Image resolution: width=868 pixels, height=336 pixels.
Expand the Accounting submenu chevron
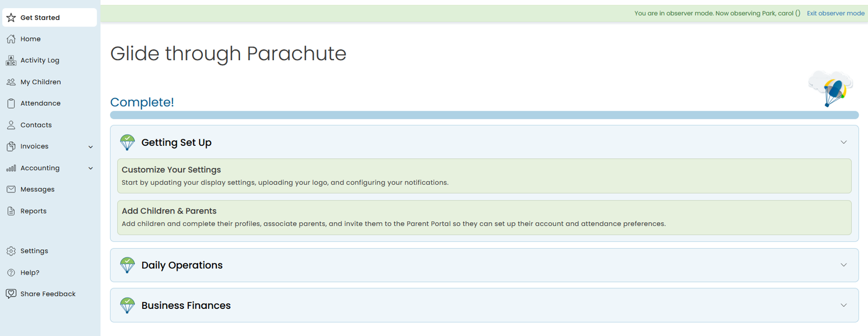coord(91,169)
